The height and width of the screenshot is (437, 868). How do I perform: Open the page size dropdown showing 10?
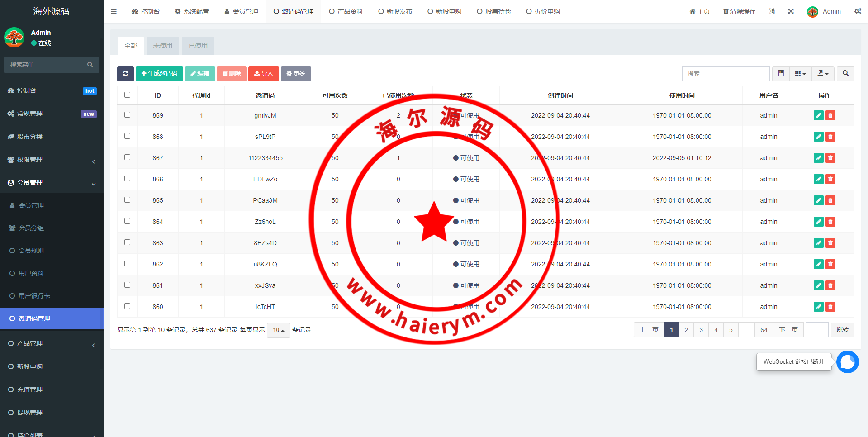point(278,330)
